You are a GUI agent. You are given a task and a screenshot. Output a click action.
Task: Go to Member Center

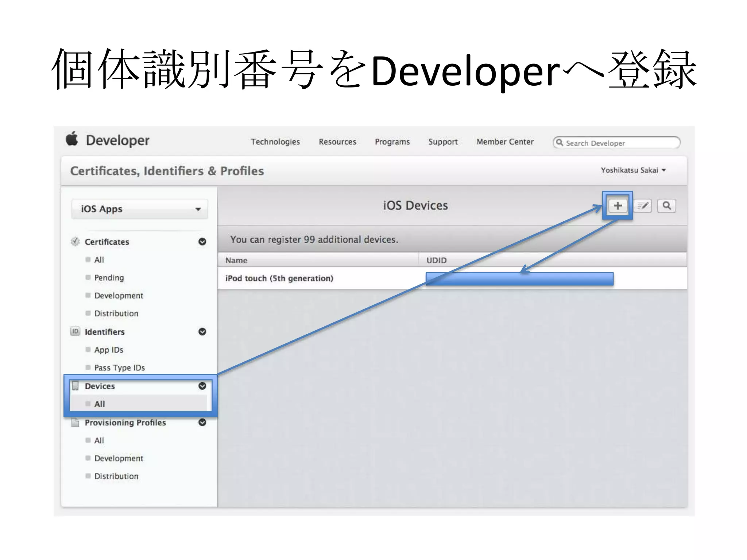pos(505,142)
